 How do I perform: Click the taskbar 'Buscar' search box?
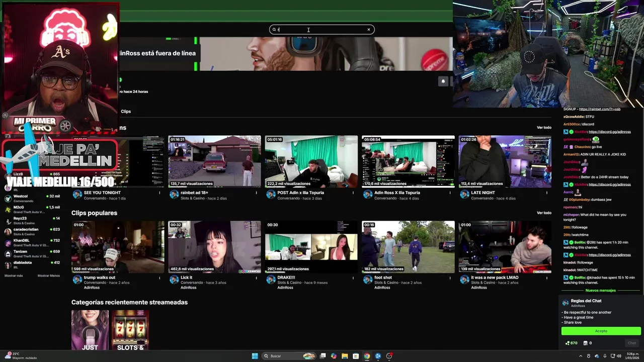click(289, 356)
